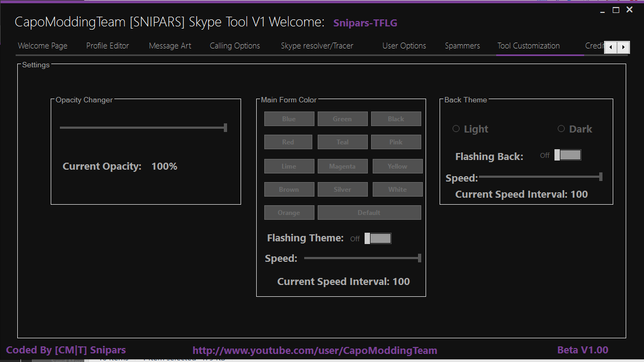Open the Welcome Page tab
Viewport: 644px width, 362px height.
(x=43, y=46)
